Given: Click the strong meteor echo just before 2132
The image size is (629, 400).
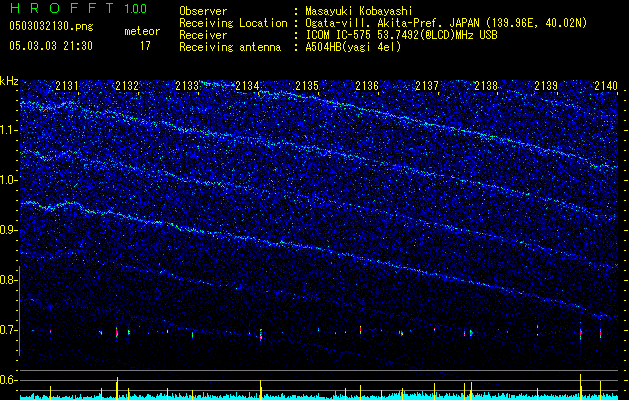Looking at the screenshot, I should (x=117, y=333).
